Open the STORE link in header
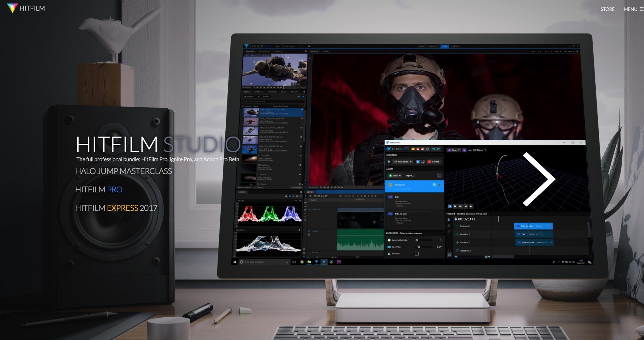The image size is (644, 340). tap(607, 9)
